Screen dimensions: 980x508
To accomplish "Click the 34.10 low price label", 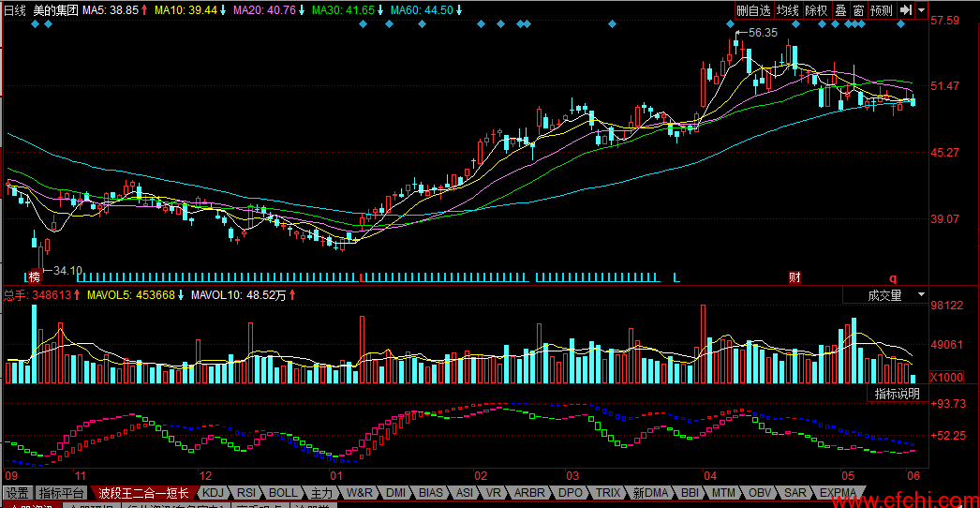I will pos(67,271).
